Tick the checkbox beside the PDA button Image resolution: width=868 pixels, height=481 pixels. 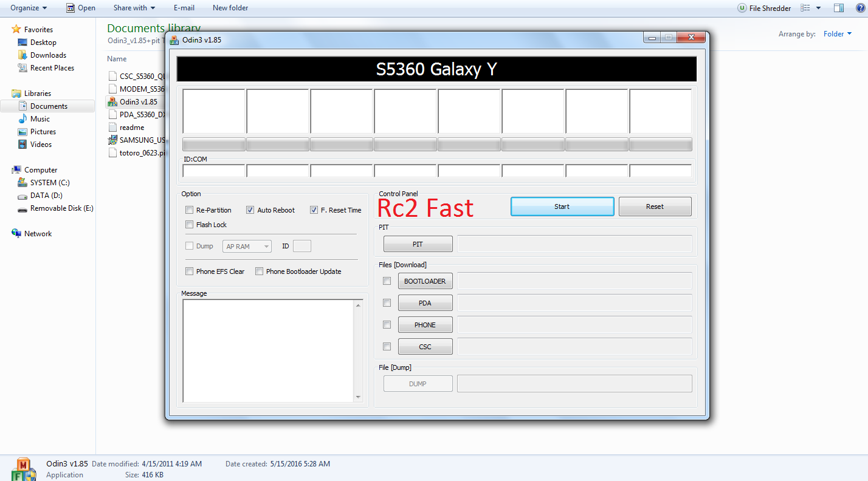pyautogui.click(x=387, y=302)
